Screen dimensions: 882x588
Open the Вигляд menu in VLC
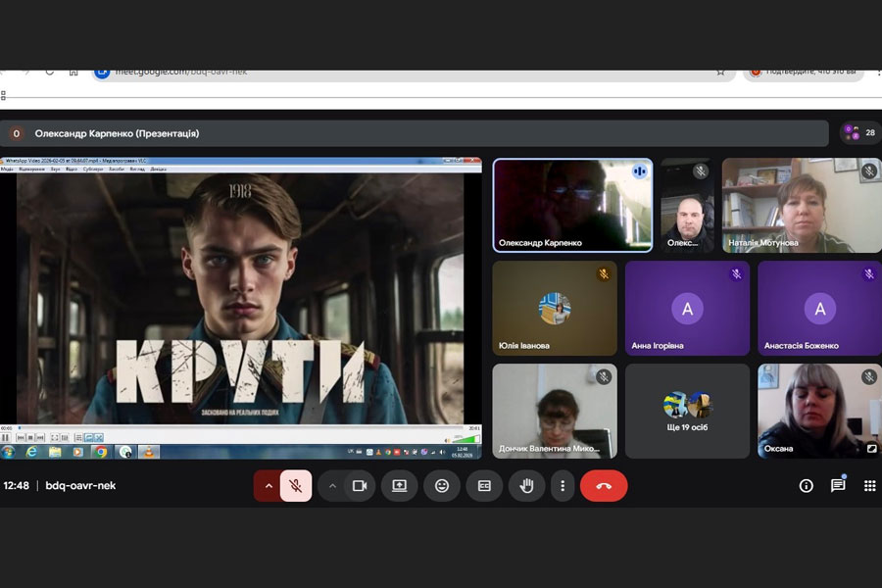pos(137,169)
